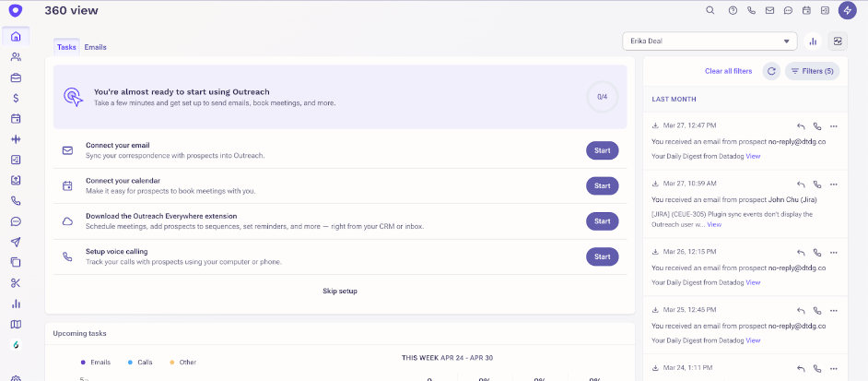The image size is (868, 381).
Task: Open the Snippets scissors icon in sidebar
Action: pos(16,283)
